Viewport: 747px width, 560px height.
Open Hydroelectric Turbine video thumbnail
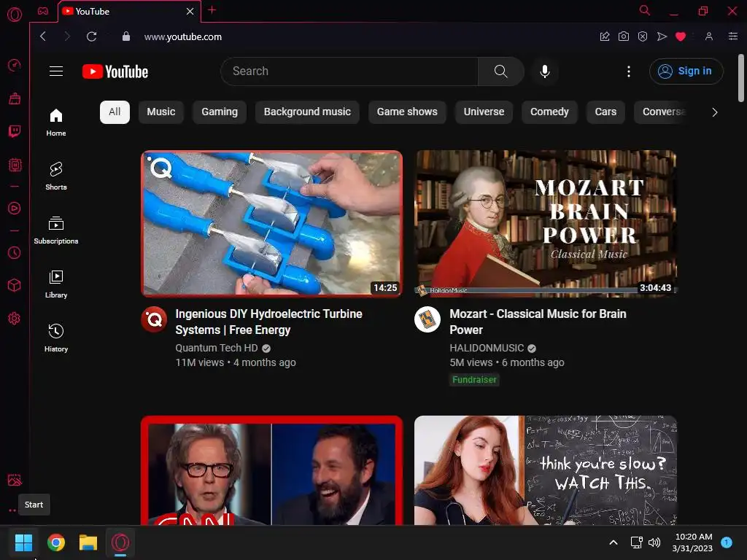(271, 224)
